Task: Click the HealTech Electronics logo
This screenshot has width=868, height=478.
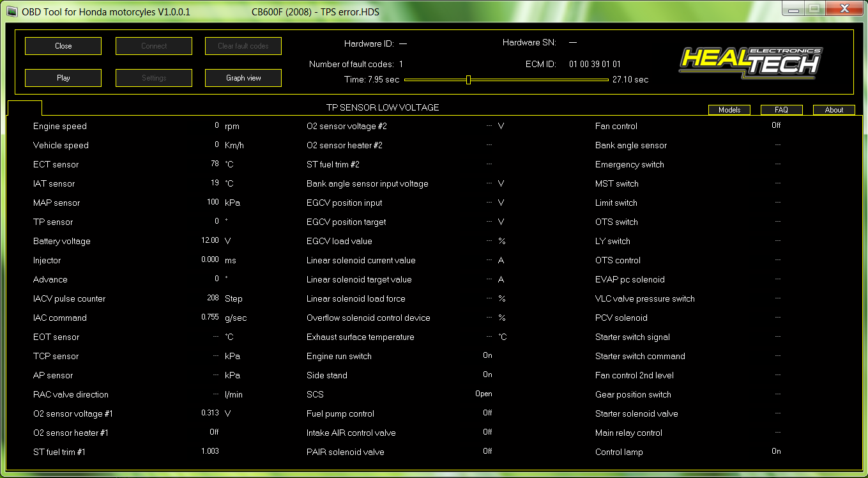Action: pyautogui.click(x=750, y=63)
